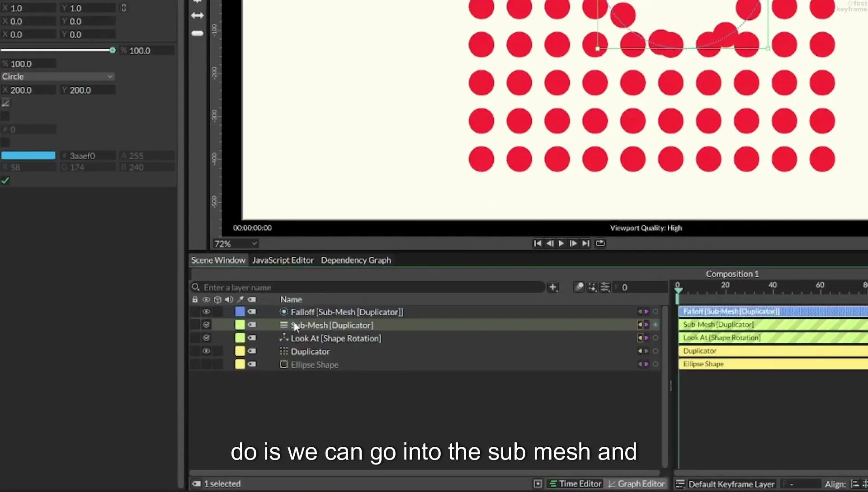
Task: Click the scale link stepper beside Y 1.0
Action: coord(123,8)
